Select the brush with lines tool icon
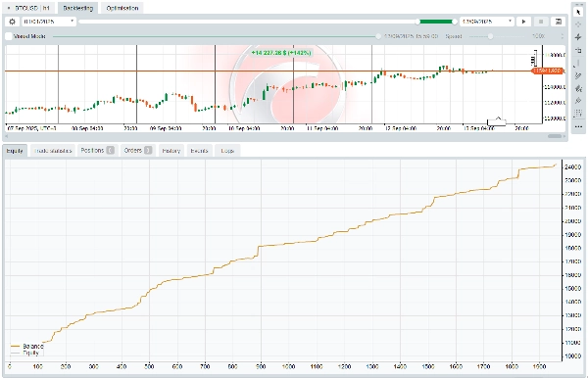 point(578,88)
